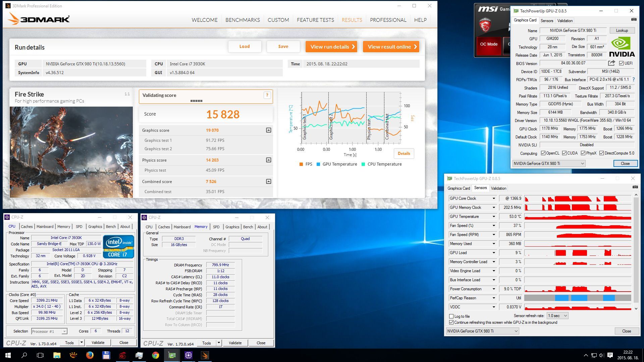Click the GPU-Z taskbar icon
644x362 pixels.
pos(172,355)
